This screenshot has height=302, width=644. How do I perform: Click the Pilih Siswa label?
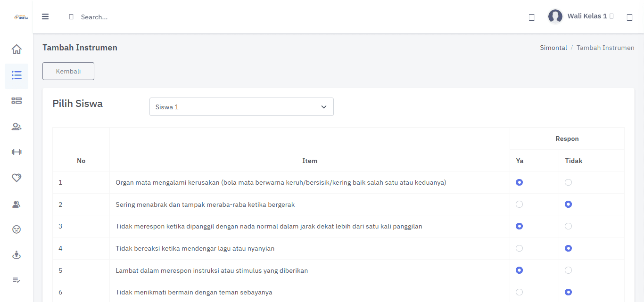point(77,104)
